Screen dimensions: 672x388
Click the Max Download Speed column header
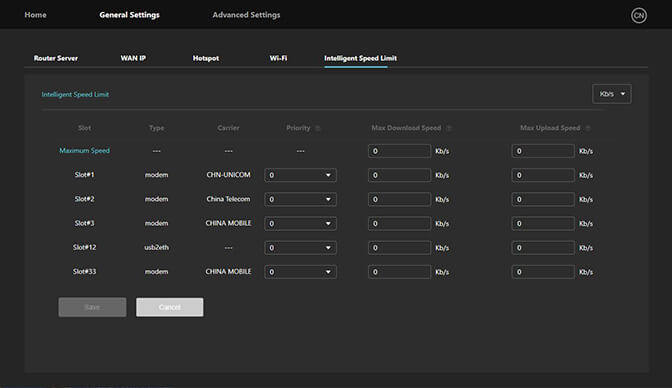point(406,128)
